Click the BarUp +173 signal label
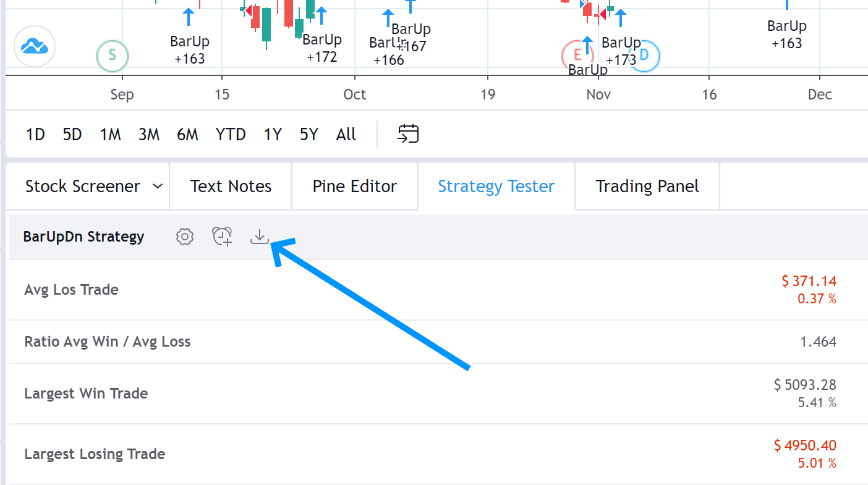The height and width of the screenshot is (485, 868). (621, 51)
